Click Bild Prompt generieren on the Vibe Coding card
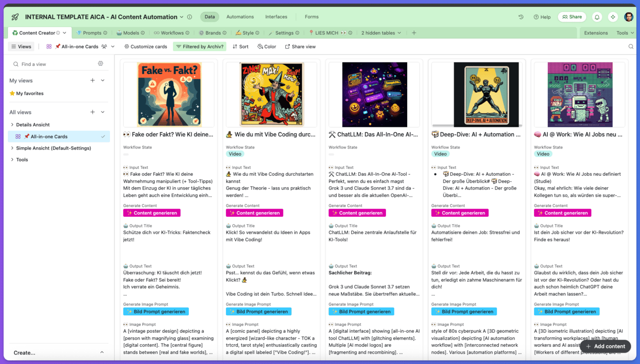 tap(259, 312)
